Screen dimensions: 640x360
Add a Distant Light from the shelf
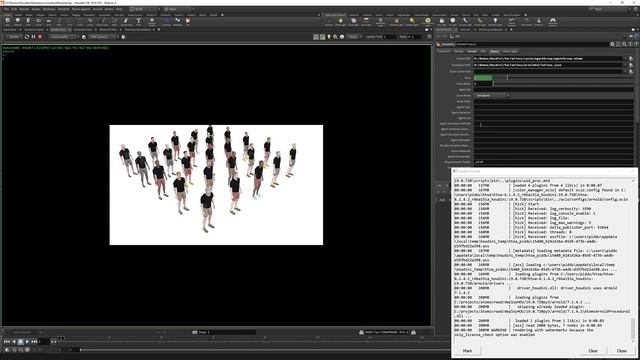click(412, 21)
